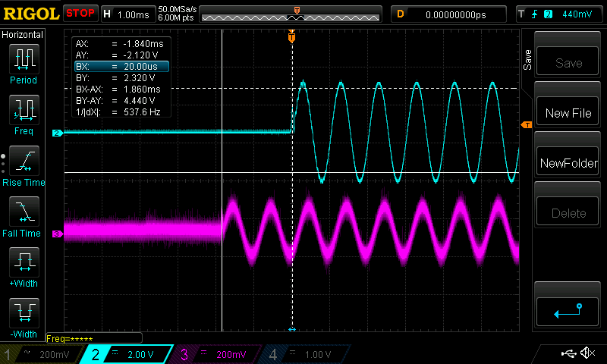Click the BX-AX value 1.860ms

pyautogui.click(x=142, y=89)
